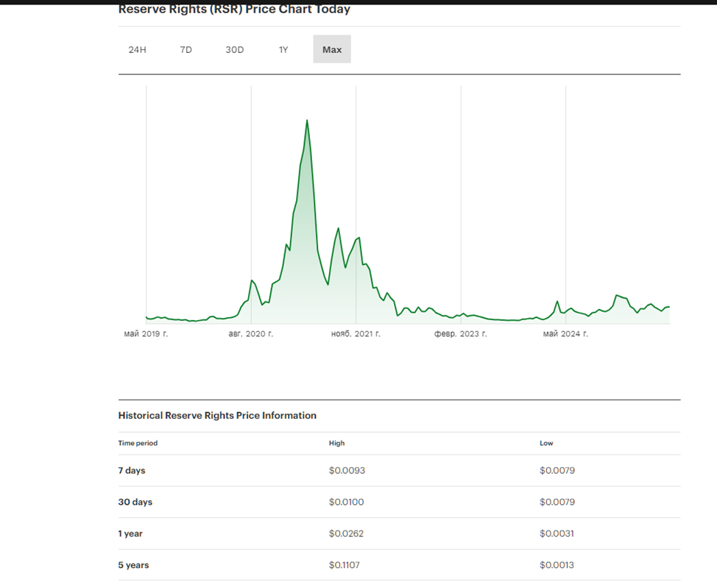Select the 1Y chart range tab

coord(283,49)
